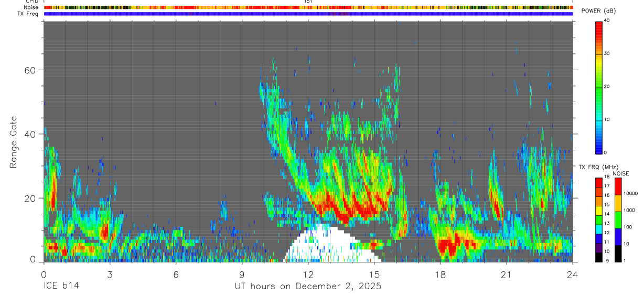Viewport: 644px width, 297px height.
Task: Click the 14 label on TX FRQ scale
Action: click(607, 214)
